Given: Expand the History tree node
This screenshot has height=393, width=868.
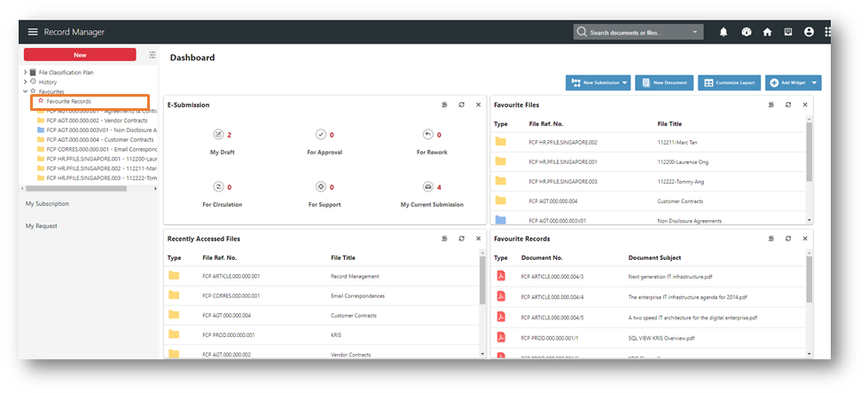Looking at the screenshot, I should click(x=25, y=82).
